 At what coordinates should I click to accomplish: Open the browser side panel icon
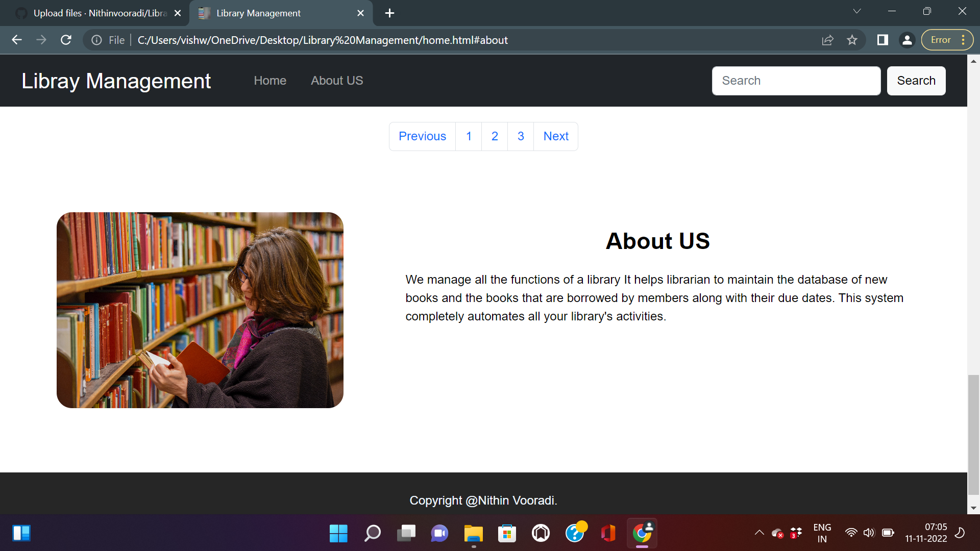tap(883, 40)
